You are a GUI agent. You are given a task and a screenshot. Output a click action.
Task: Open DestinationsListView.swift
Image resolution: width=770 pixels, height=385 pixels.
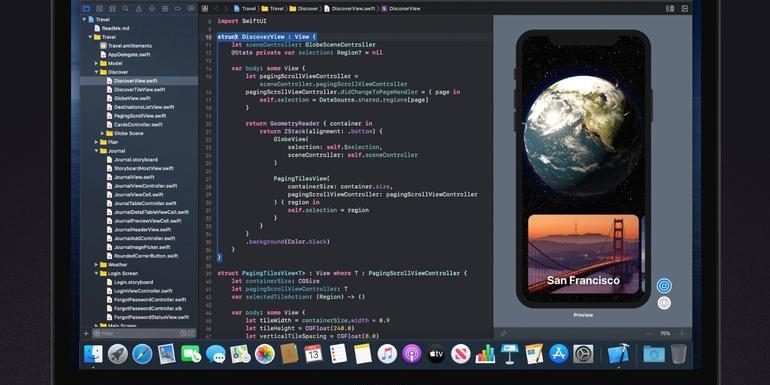click(x=140, y=107)
